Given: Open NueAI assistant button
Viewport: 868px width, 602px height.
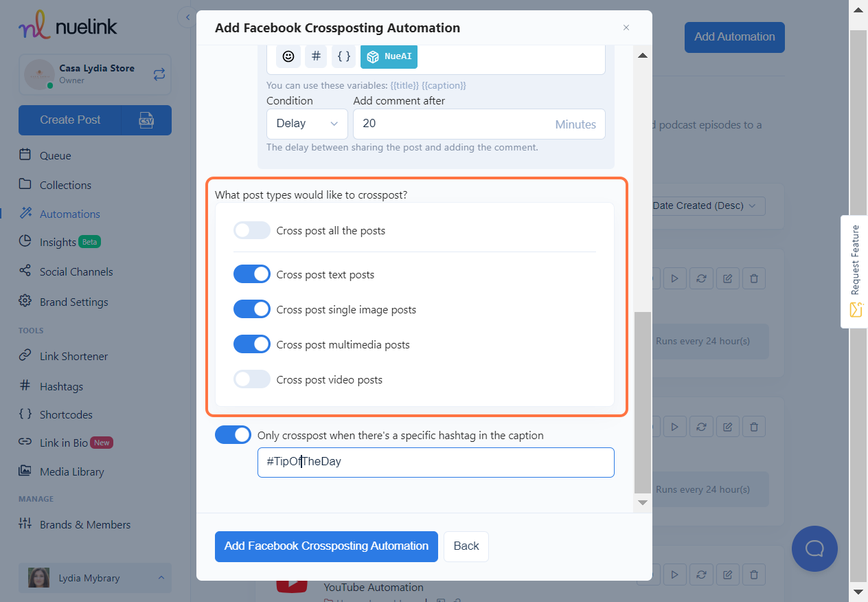Looking at the screenshot, I should point(389,56).
